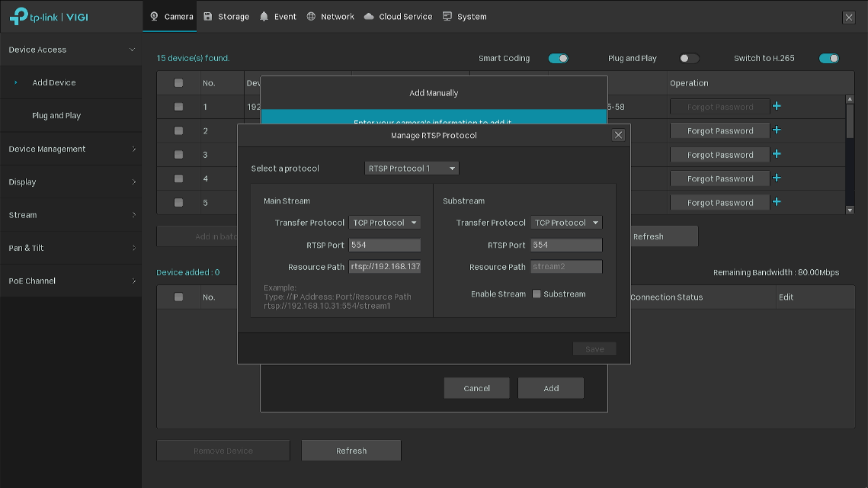The image size is (868, 488).
Task: Select all found devices header checkbox
Action: [x=178, y=83]
